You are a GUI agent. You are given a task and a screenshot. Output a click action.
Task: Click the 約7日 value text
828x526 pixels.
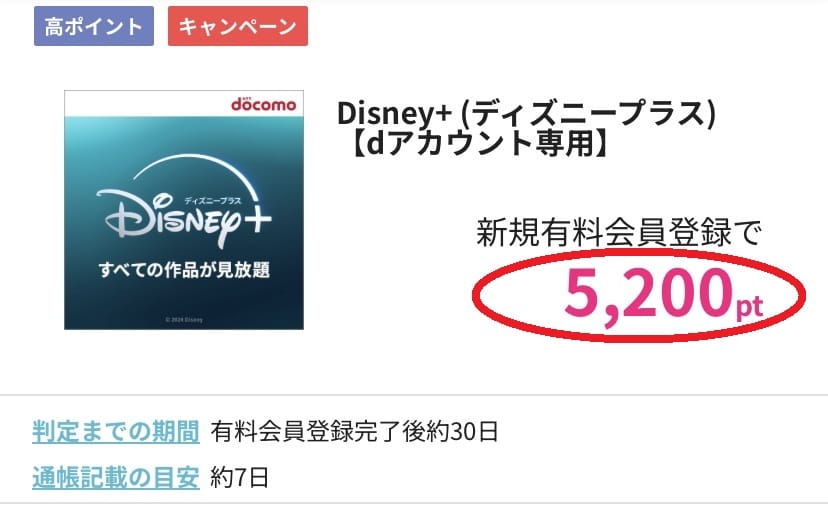coord(240,477)
